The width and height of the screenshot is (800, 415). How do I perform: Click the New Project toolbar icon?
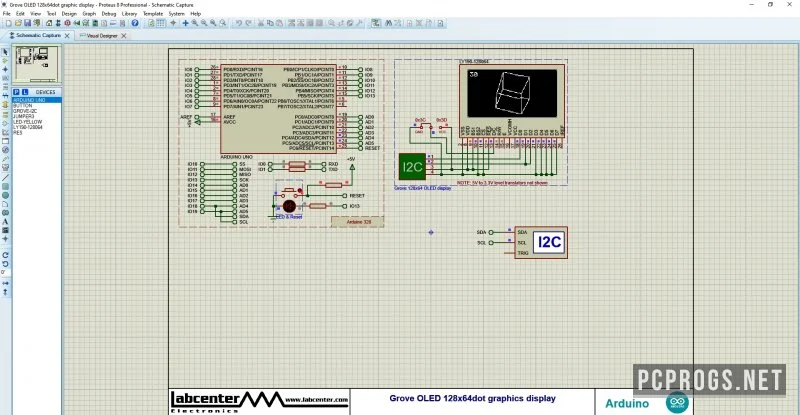click(x=8, y=23)
